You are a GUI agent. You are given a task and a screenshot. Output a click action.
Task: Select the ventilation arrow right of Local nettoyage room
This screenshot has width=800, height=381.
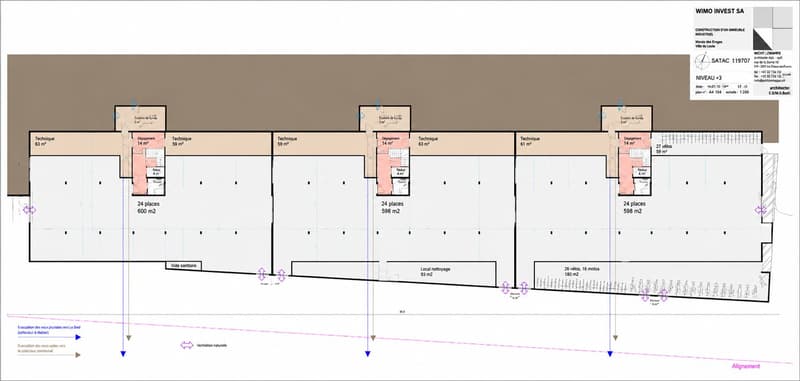[505, 288]
